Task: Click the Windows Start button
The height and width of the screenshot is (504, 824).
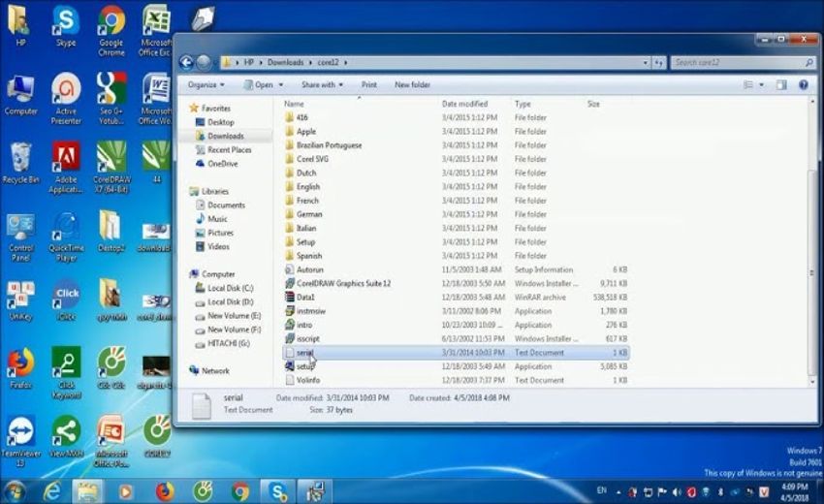Action: point(15,491)
